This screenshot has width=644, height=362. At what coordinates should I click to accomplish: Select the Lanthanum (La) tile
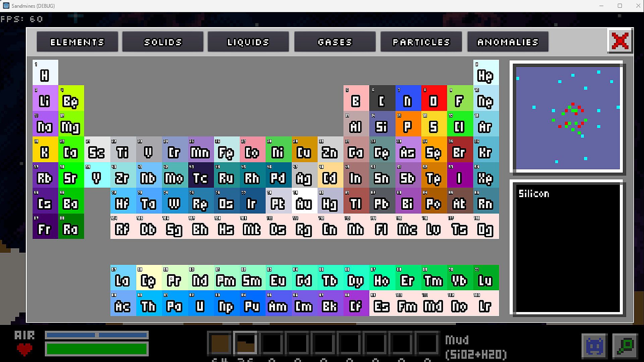(x=123, y=278)
